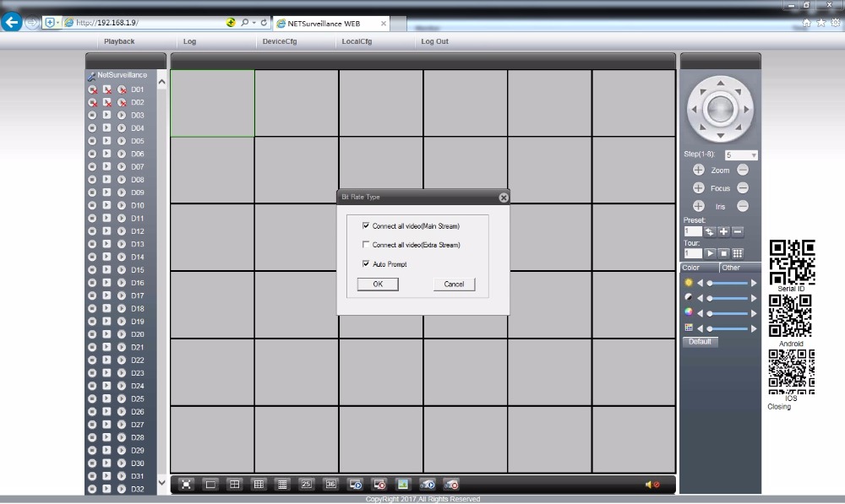Viewport: 845px width, 504px height.
Task: Adjust the brightness slider
Action: pos(728,283)
